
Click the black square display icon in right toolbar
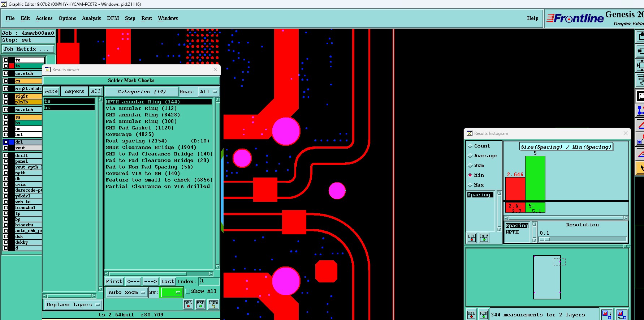click(640, 96)
